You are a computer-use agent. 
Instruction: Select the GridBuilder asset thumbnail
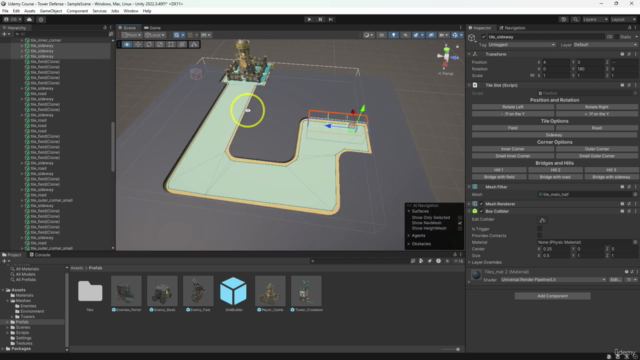click(233, 291)
